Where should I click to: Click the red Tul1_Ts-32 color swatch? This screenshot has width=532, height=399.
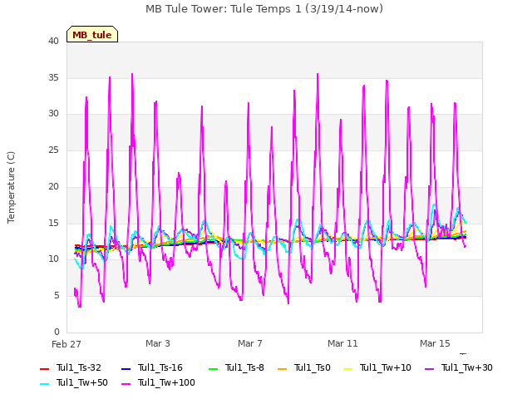pyautogui.click(x=44, y=369)
